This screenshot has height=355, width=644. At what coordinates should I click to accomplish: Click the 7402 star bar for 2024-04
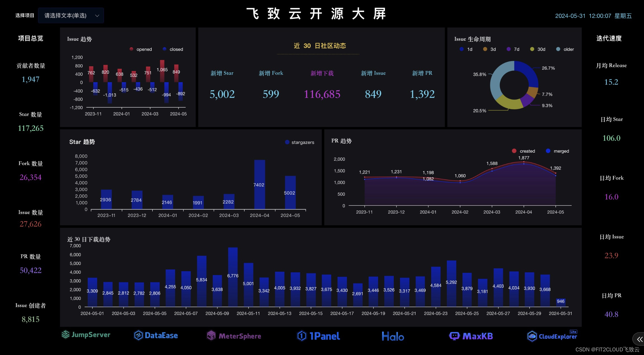(x=259, y=184)
